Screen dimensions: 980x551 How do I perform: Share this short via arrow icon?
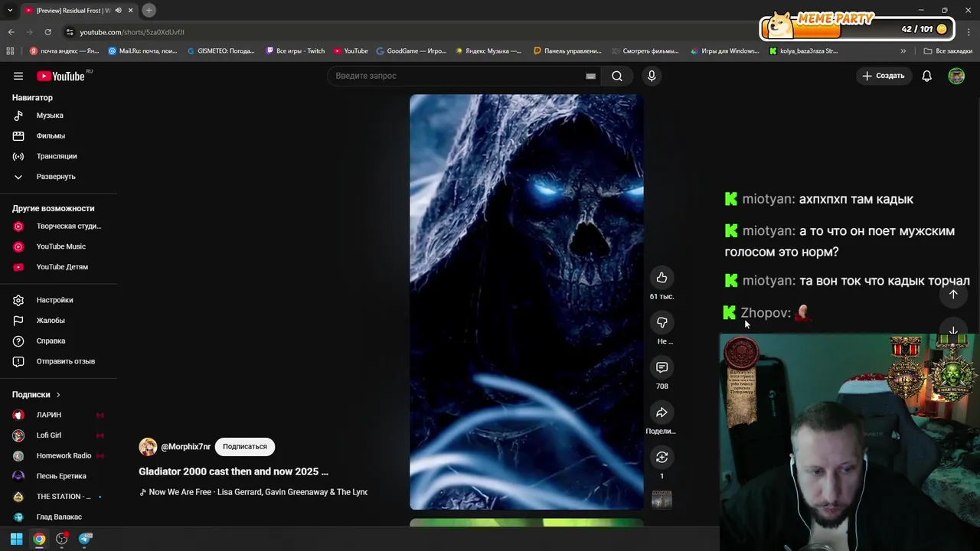(x=661, y=412)
